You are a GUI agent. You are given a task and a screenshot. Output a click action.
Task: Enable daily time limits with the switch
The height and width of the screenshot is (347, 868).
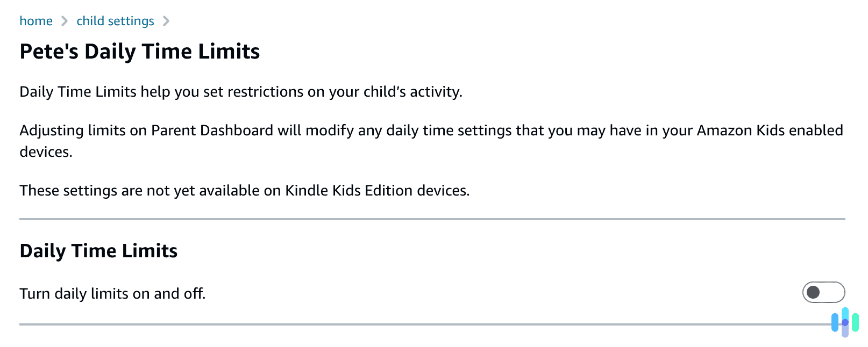click(824, 293)
